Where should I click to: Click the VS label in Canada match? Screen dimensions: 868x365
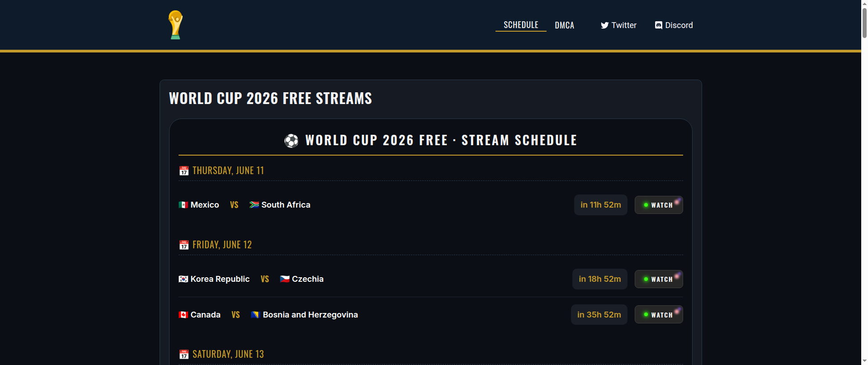(236, 315)
